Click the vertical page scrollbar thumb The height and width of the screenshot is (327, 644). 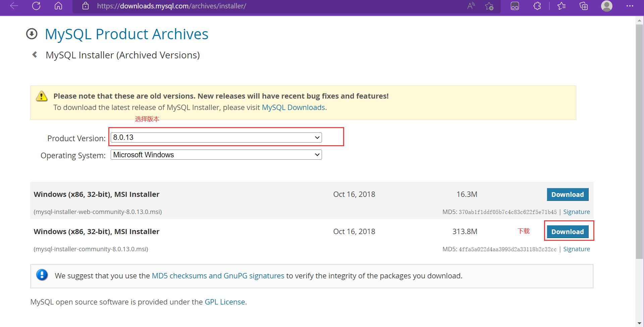pyautogui.click(x=640, y=141)
